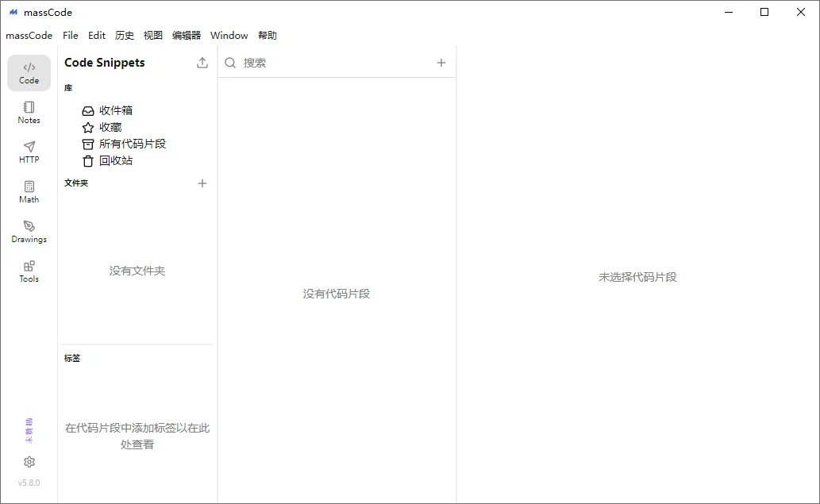Close the massCode window
Viewport: 820px width, 504px height.
point(801,12)
